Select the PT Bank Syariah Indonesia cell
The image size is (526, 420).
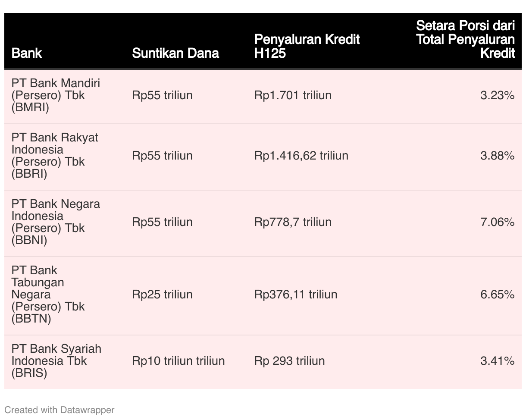[56, 361]
